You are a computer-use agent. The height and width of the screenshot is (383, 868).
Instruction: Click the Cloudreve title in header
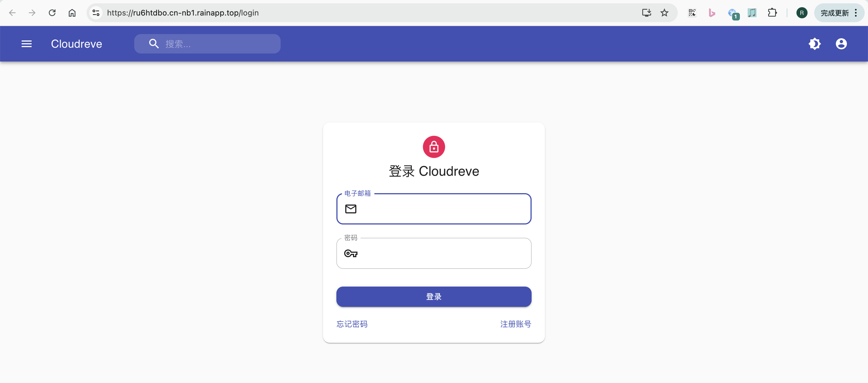coord(77,44)
